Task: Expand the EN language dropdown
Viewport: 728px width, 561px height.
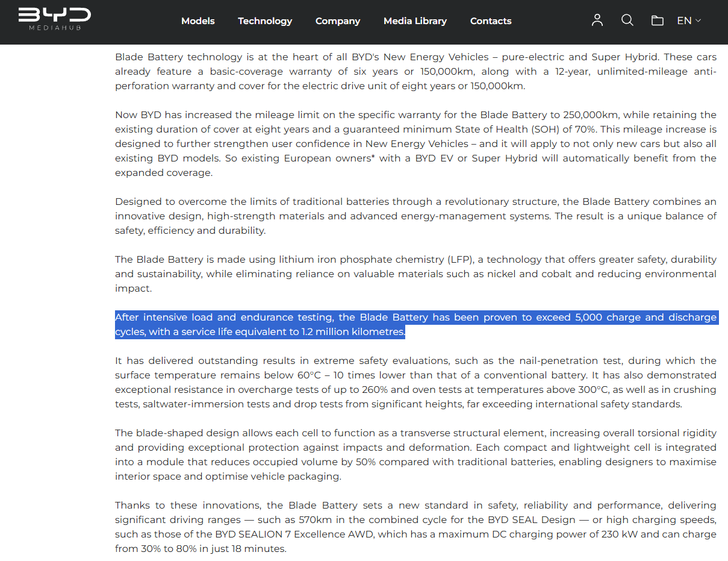Action: (689, 20)
